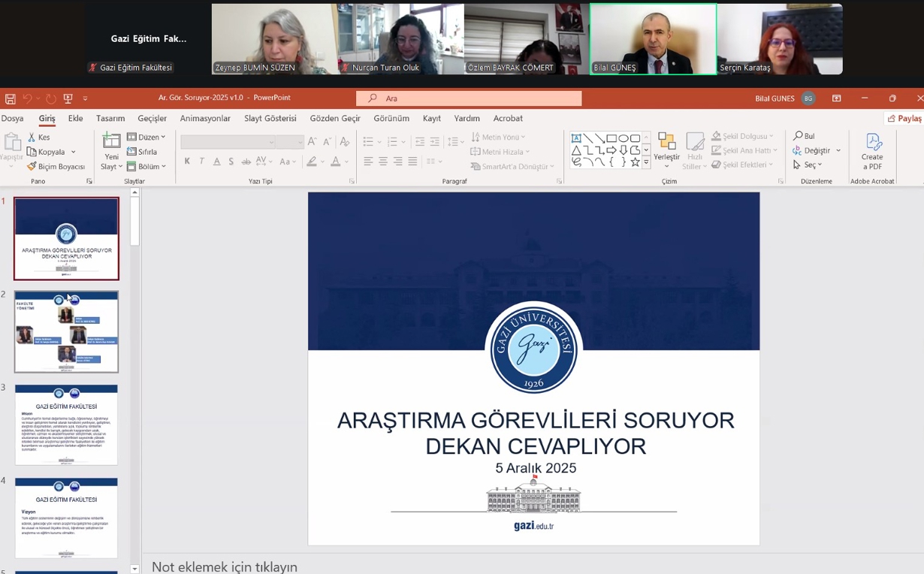This screenshot has height=574, width=924.
Task: Select the text box shape in shapes gallery
Action: (576, 138)
